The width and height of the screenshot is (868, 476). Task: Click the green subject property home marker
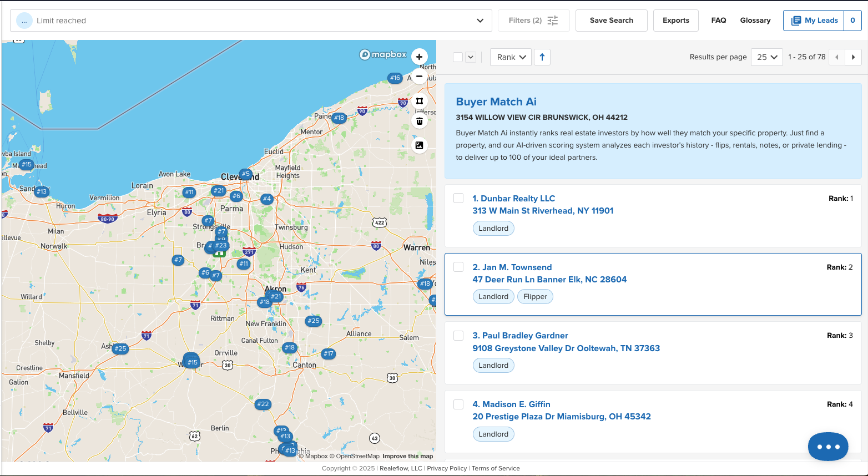pos(220,254)
